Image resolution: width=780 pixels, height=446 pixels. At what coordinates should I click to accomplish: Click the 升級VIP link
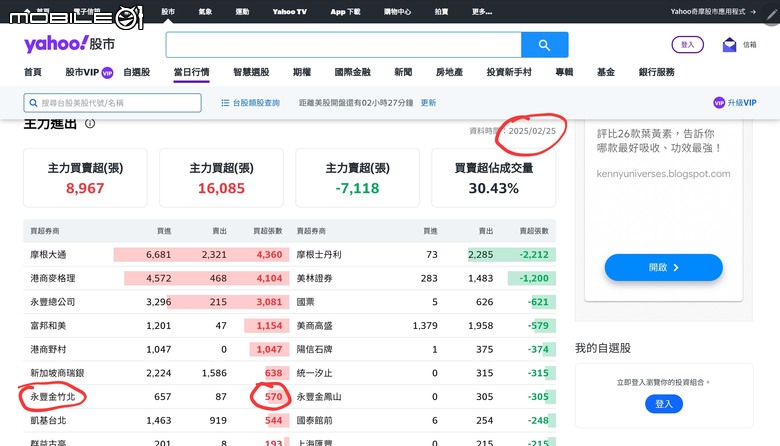pyautogui.click(x=742, y=103)
